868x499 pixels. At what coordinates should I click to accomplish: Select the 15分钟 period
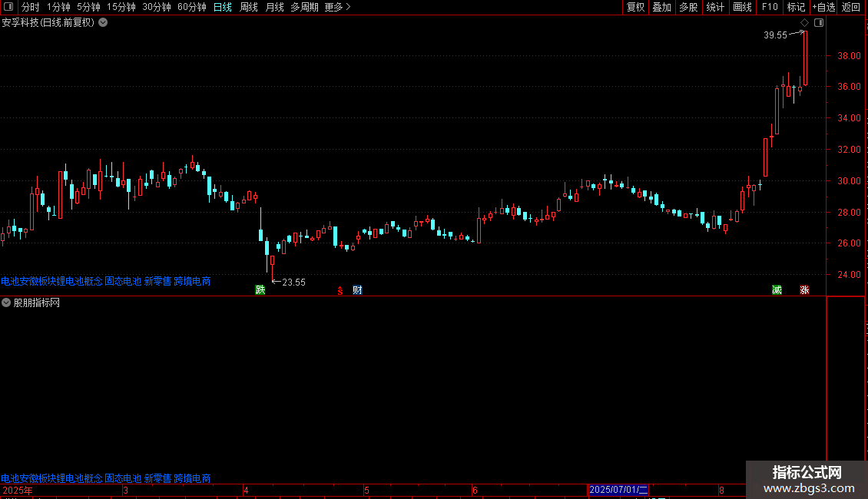coord(121,7)
